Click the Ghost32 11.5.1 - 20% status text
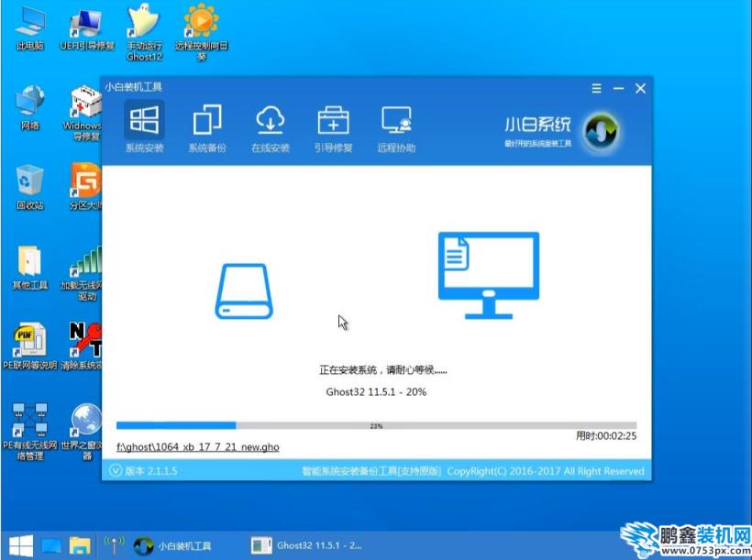Image resolution: width=752 pixels, height=560 pixels. click(376, 391)
